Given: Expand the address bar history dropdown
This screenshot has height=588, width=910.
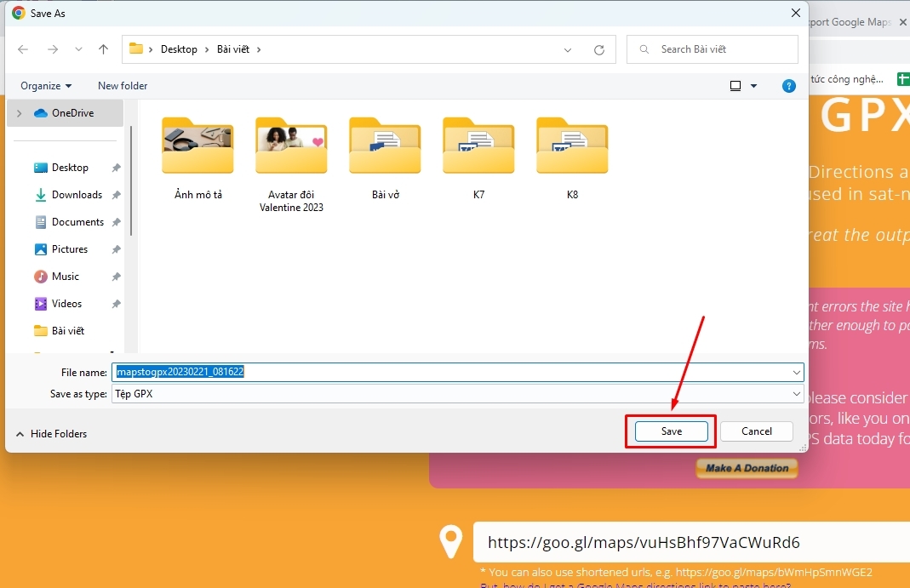Looking at the screenshot, I should click(568, 50).
